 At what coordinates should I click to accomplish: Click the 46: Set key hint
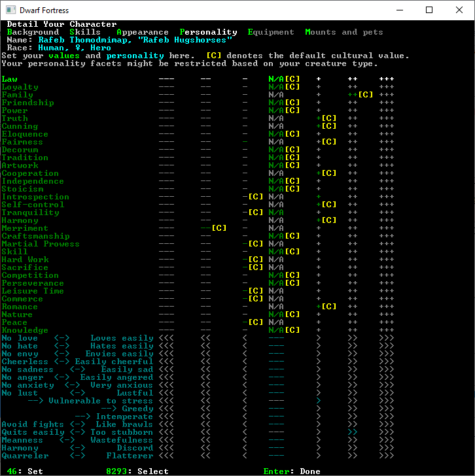click(25, 471)
